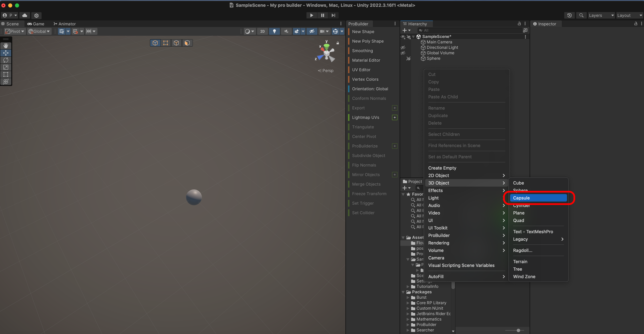644x334 pixels.
Task: Click the Hierarchy search field
Action: [470, 30]
